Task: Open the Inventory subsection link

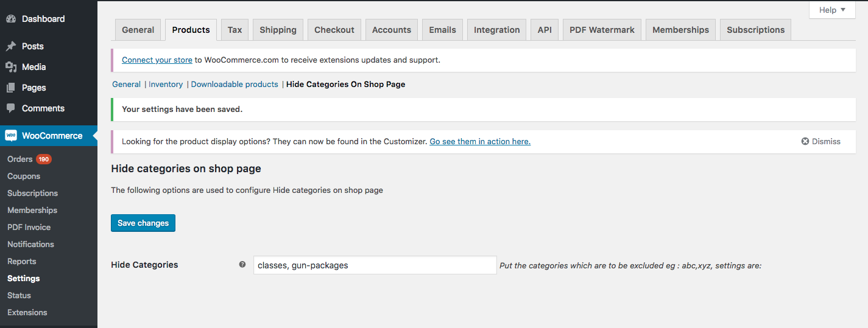Action: [x=166, y=84]
